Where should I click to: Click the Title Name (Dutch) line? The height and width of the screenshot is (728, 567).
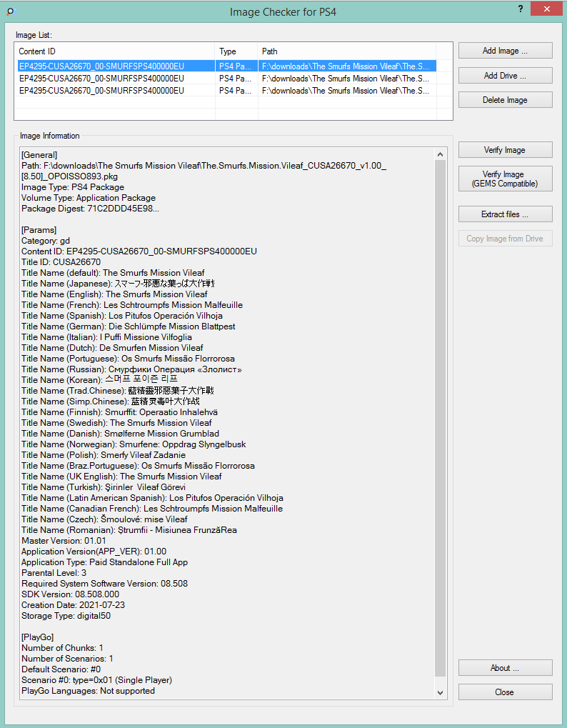point(112,347)
